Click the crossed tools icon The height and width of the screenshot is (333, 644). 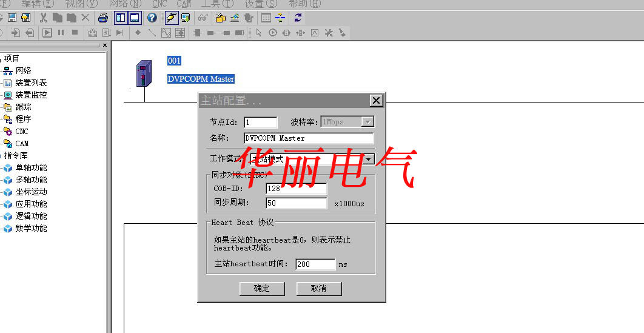329,32
